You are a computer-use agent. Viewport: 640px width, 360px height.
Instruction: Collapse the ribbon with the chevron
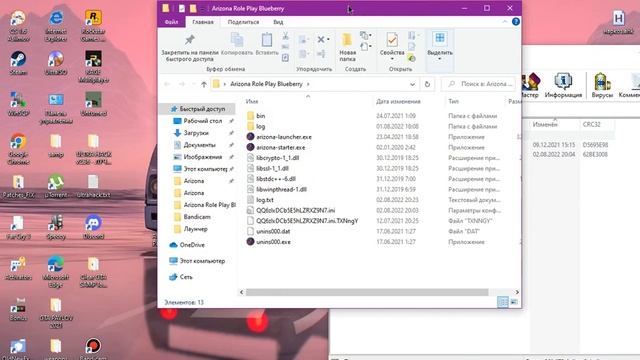(x=504, y=22)
